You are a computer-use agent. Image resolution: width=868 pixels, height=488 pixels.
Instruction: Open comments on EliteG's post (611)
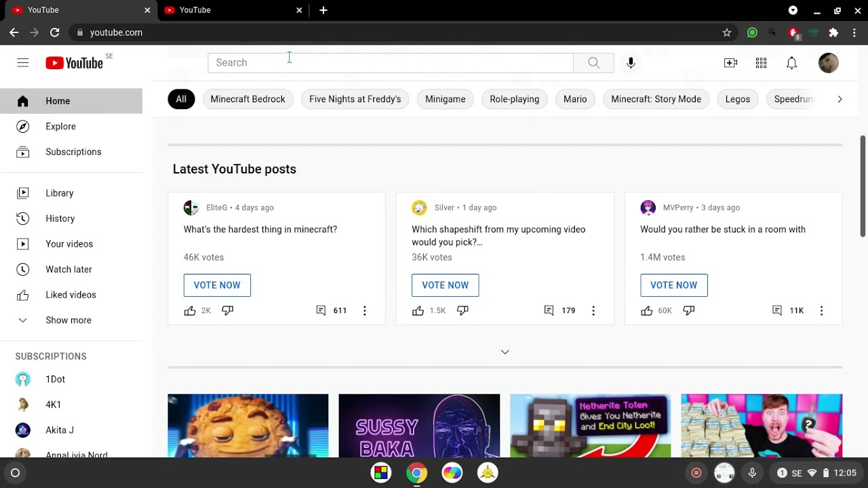click(x=321, y=310)
